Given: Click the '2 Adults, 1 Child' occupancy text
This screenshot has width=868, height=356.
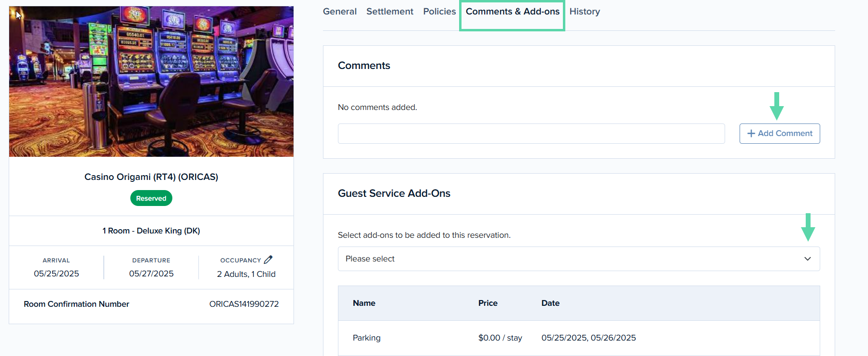Looking at the screenshot, I should tap(246, 274).
